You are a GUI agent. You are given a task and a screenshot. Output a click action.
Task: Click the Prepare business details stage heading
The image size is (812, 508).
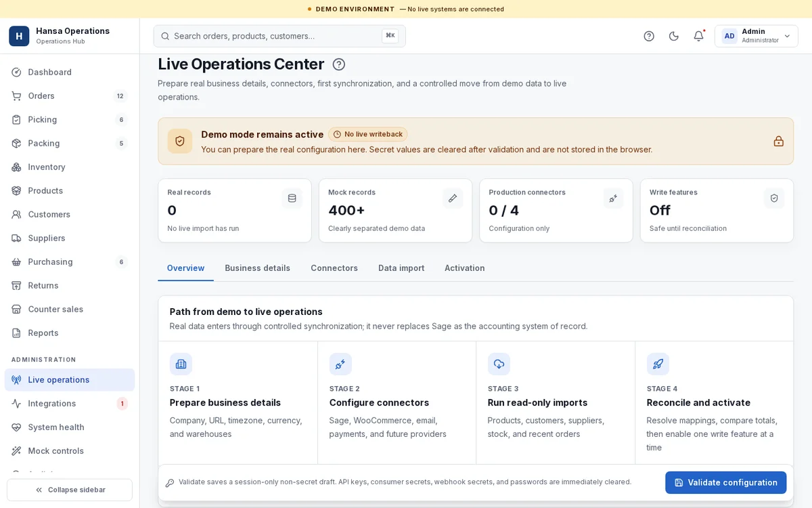coord(225,403)
